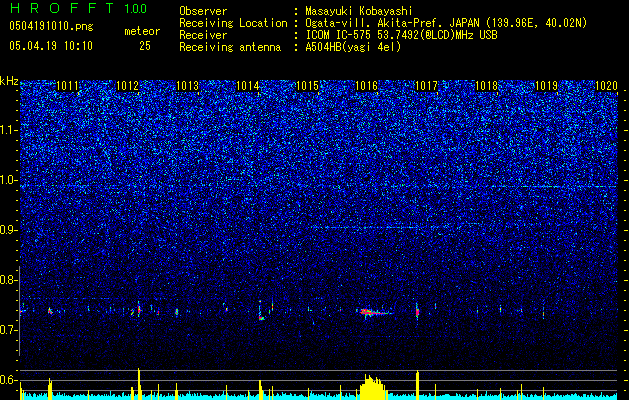629x400 pixels.
Task: Select the ICOM IC-575 receiver text
Action: tap(401, 35)
